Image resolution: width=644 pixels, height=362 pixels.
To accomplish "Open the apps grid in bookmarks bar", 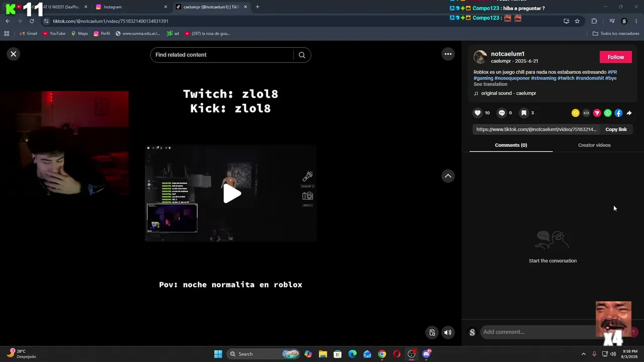I will pos(7,34).
